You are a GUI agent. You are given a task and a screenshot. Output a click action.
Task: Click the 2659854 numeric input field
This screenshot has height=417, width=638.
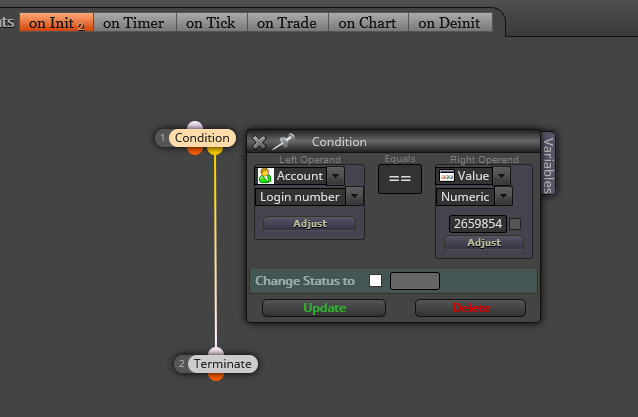(478, 224)
